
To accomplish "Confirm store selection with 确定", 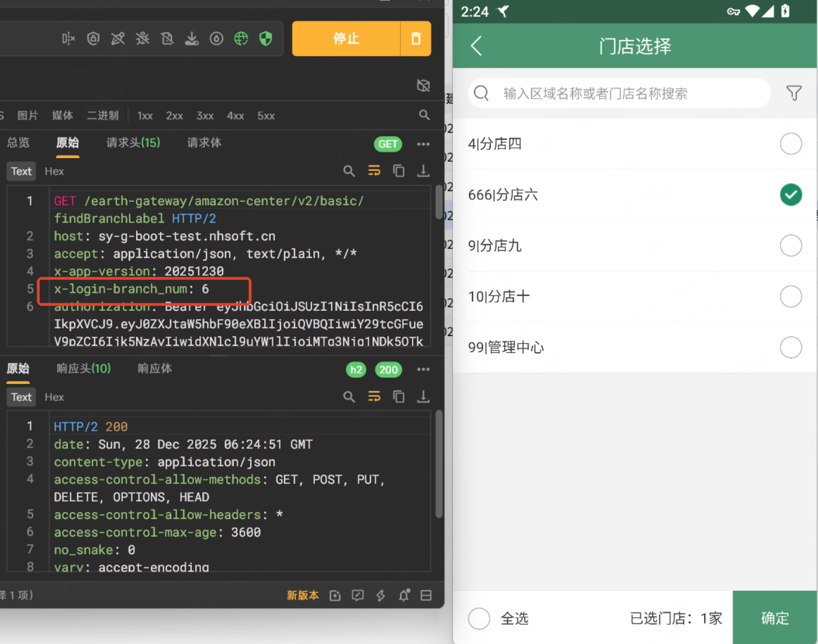I will [775, 618].
